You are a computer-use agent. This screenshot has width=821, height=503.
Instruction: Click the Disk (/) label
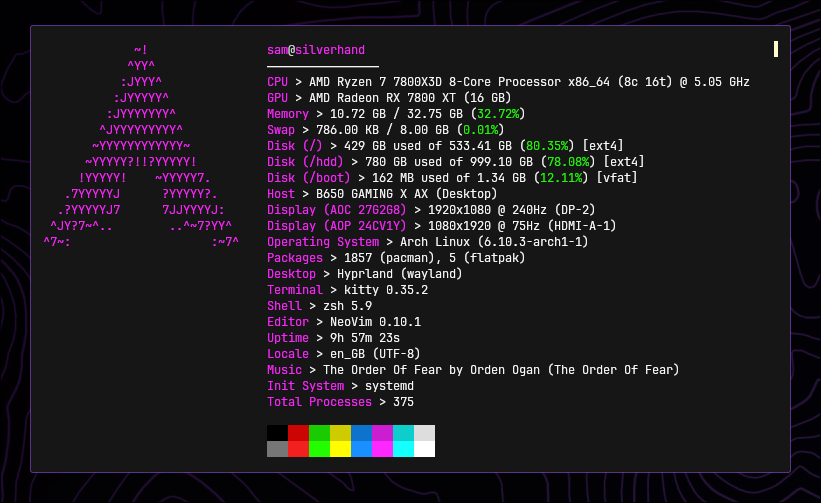295,146
